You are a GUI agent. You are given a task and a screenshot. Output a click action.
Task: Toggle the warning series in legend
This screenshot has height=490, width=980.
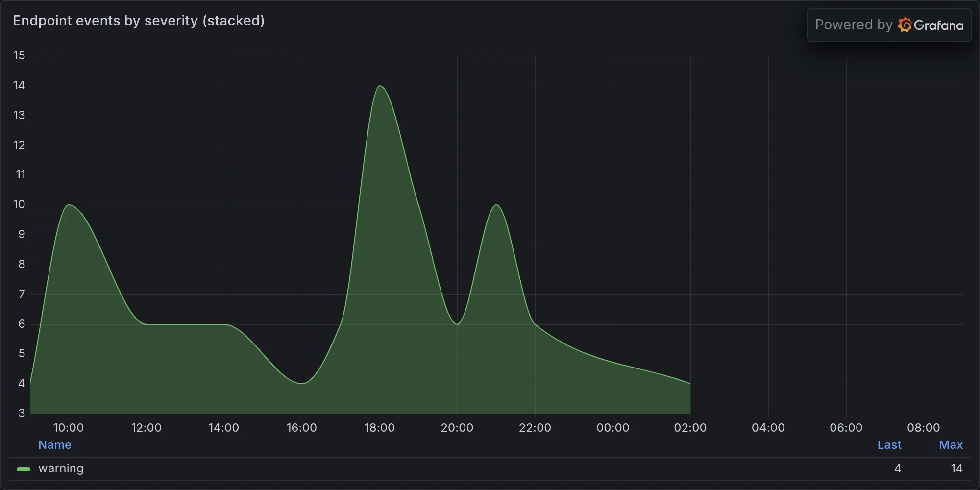(x=61, y=468)
